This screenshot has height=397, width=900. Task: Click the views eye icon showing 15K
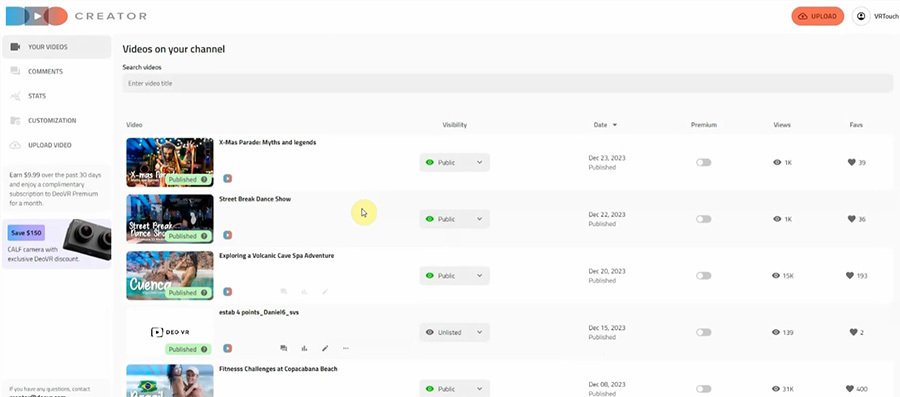777,276
